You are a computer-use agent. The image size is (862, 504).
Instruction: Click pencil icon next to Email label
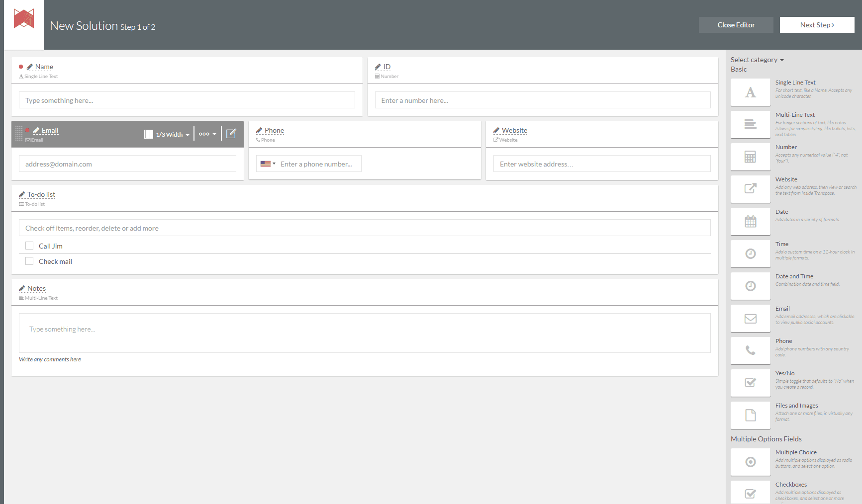point(36,130)
